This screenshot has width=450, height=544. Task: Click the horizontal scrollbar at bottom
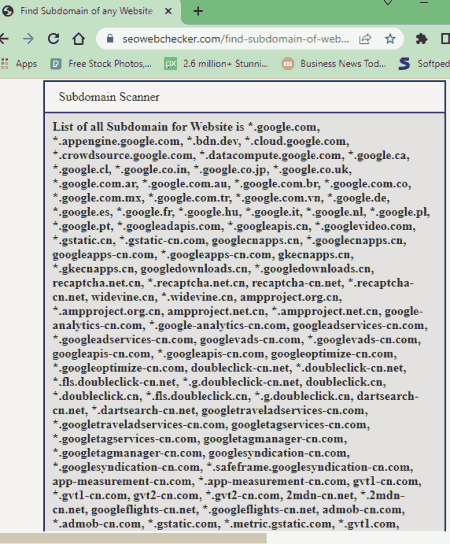click(133, 538)
